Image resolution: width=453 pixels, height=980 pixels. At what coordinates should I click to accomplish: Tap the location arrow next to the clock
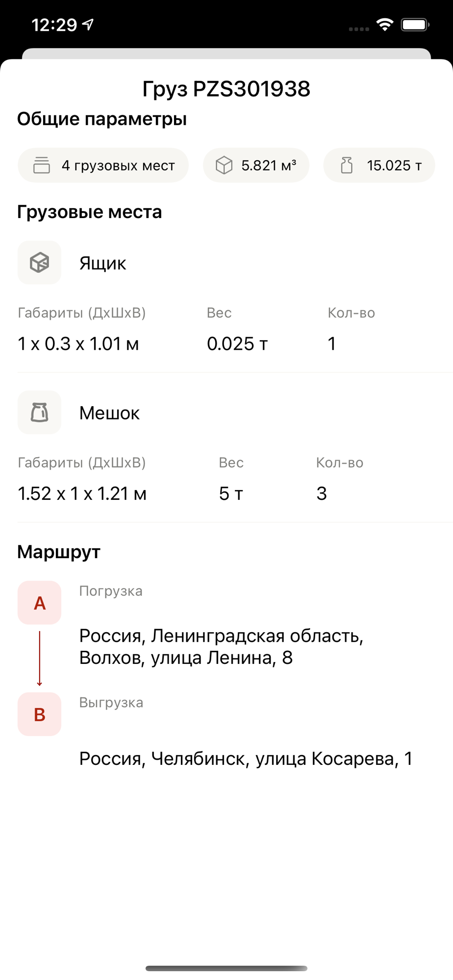click(88, 24)
